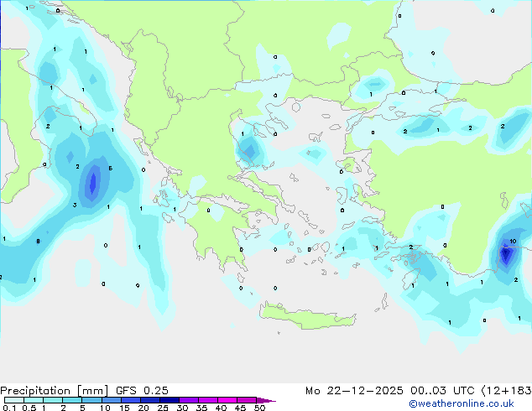Click the 'Precipitation [mm]' title text

55,391
